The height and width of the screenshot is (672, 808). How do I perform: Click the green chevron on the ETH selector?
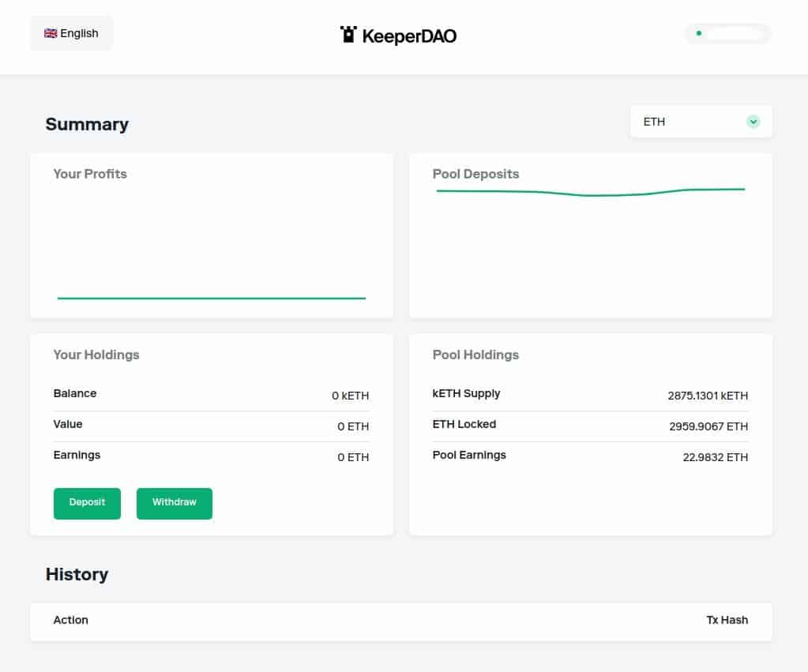[753, 122]
